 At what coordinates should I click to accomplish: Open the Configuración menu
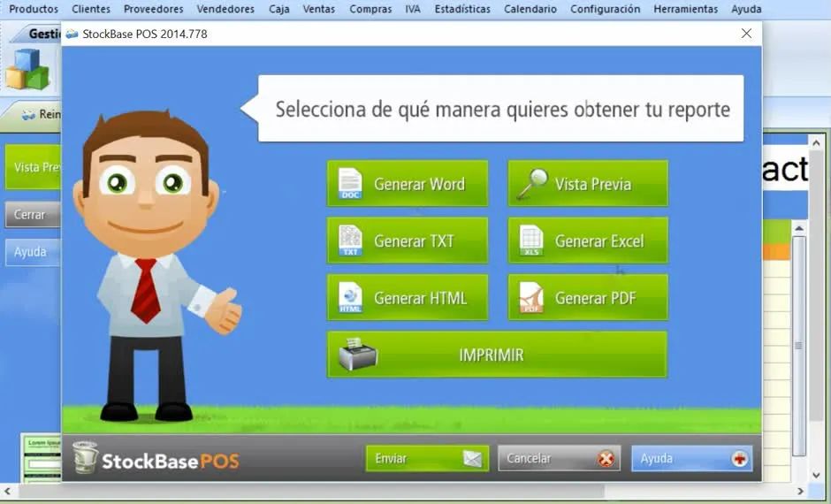coord(605,9)
